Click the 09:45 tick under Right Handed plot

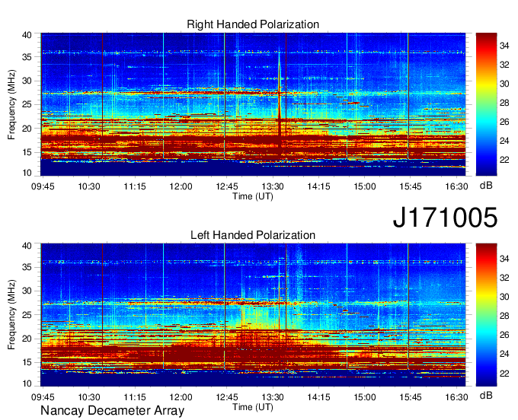(43, 186)
